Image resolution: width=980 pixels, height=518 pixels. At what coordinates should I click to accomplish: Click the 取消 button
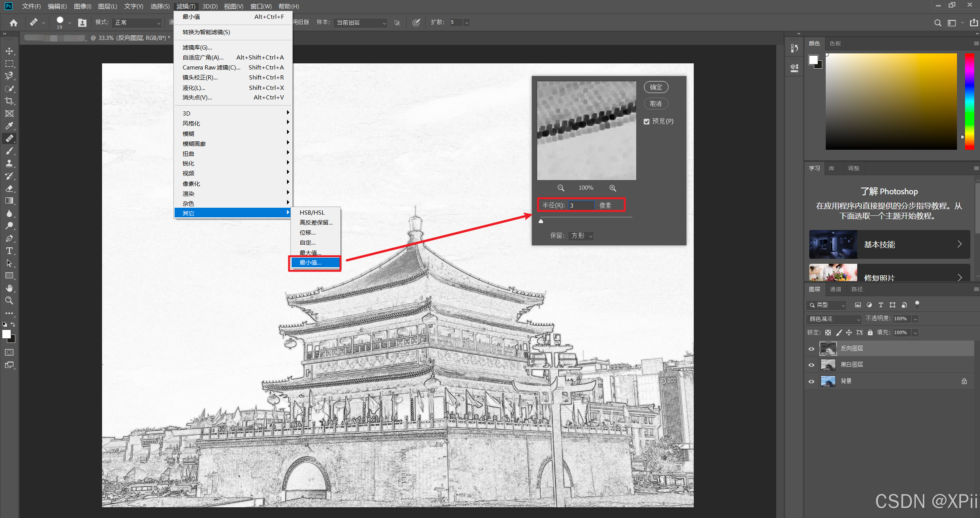(x=655, y=104)
